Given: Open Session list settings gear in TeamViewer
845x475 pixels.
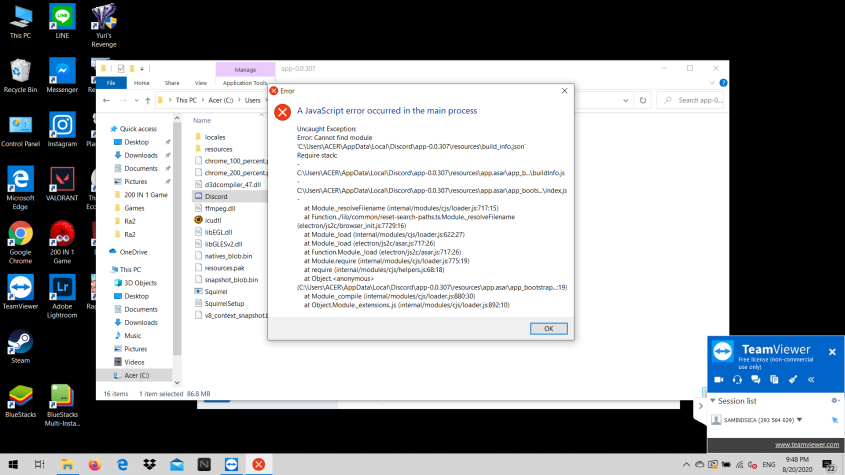Looking at the screenshot, I should (835, 401).
